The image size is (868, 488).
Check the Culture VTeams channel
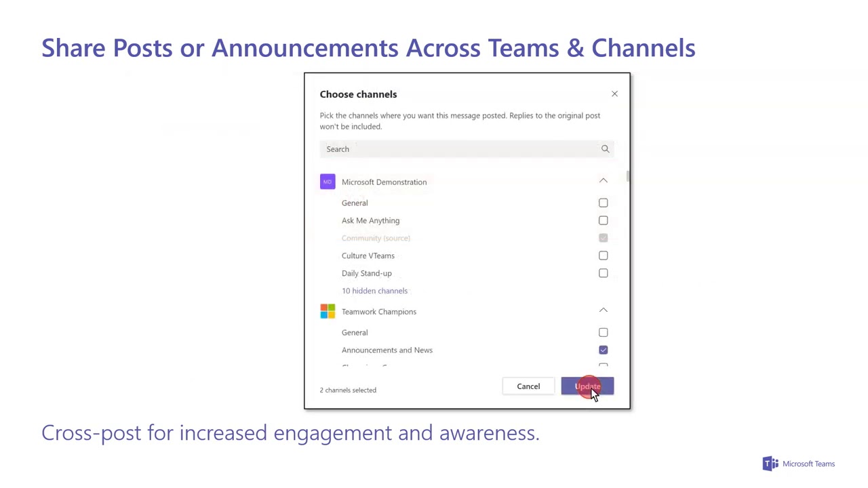tap(603, 256)
